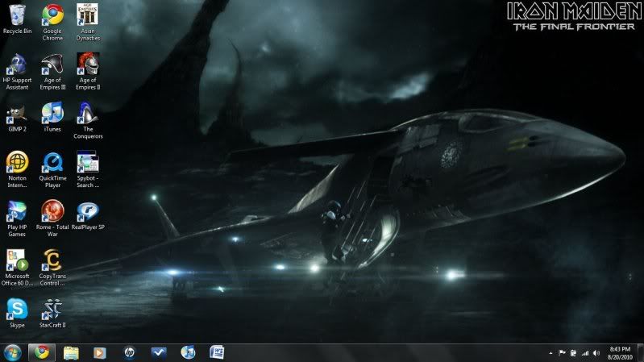
Task: Select the Play HP Games shortcut
Action: click(17, 218)
